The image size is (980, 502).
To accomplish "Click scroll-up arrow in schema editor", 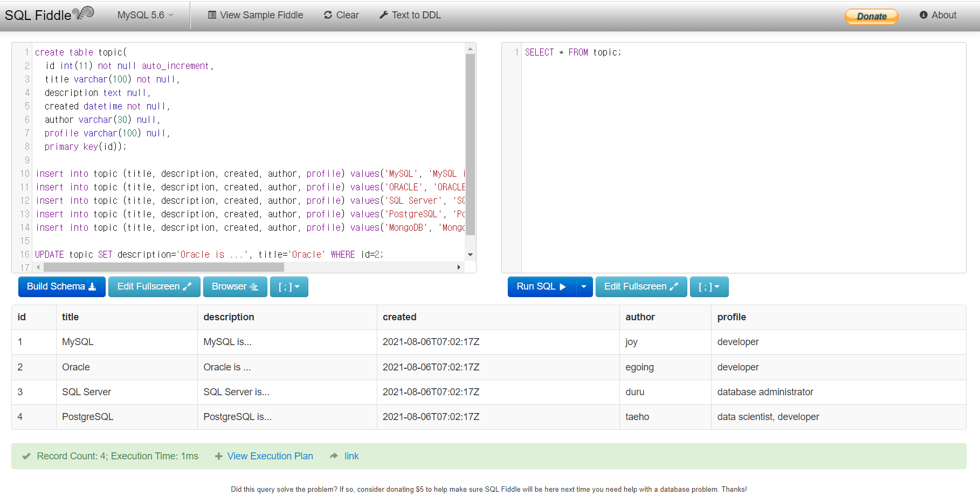I will [x=470, y=49].
